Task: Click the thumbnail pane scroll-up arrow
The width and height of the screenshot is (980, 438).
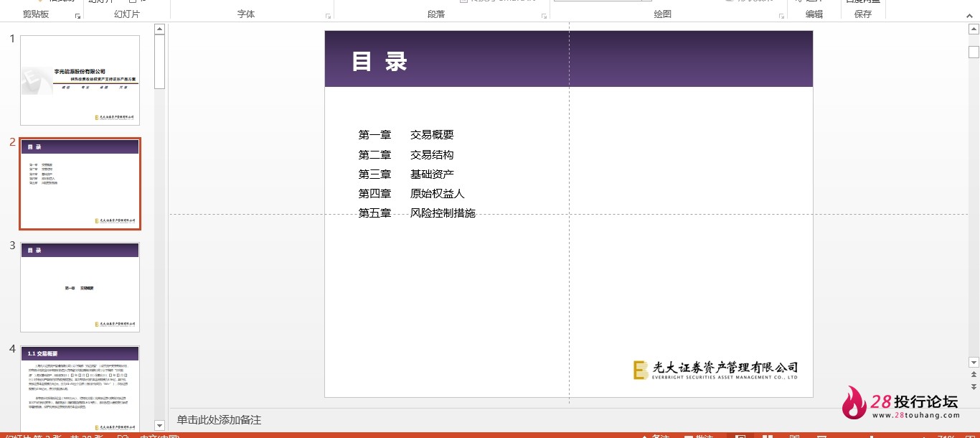Action: click(x=160, y=29)
